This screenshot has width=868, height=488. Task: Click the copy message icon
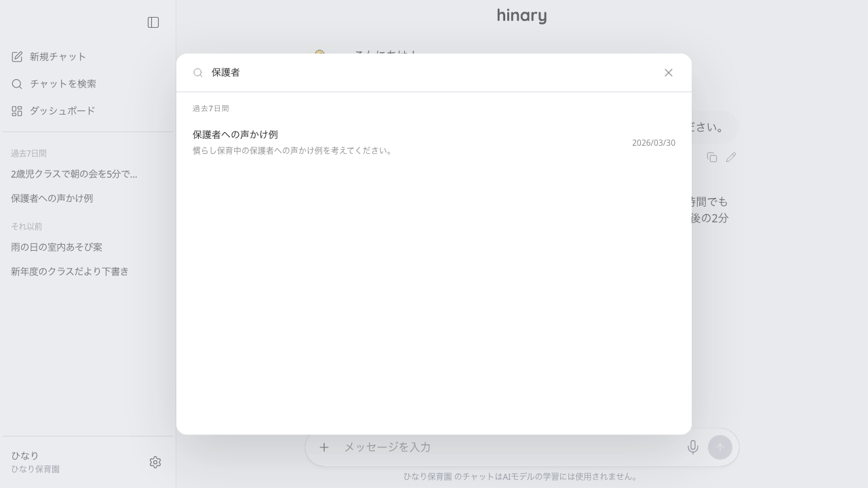coord(712,157)
